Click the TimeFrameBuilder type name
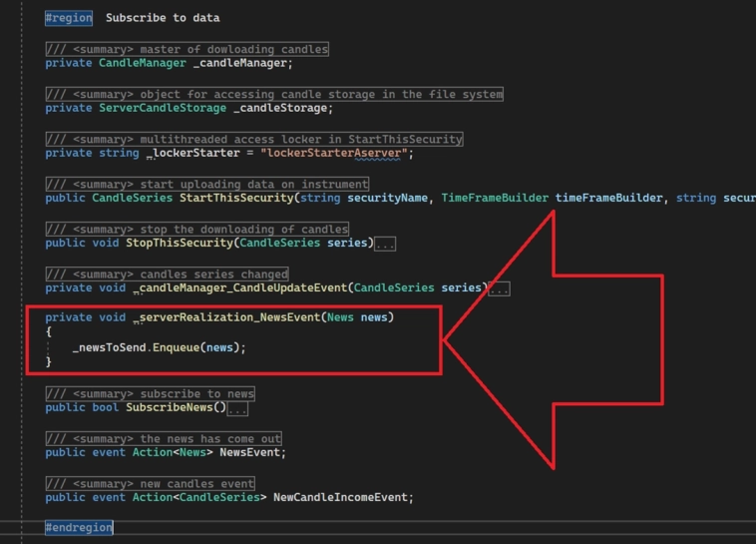The width and height of the screenshot is (756, 544). click(x=495, y=198)
